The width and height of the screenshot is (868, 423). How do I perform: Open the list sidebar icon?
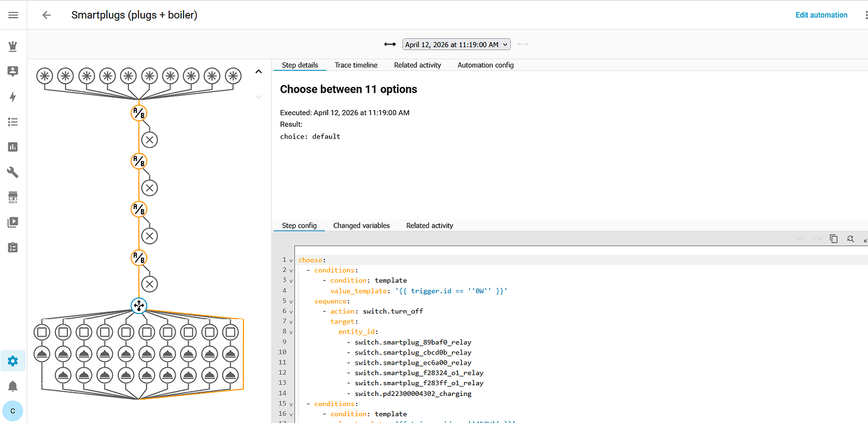point(13,121)
